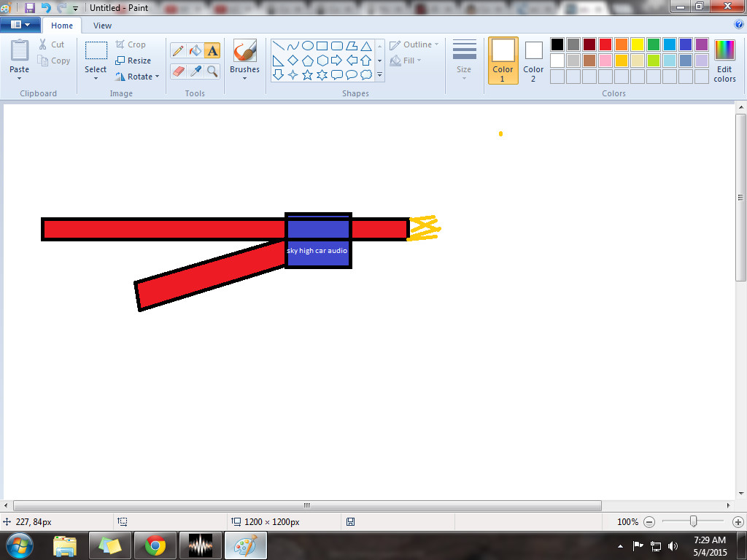Choose the Oval shape
747x560 pixels.
click(308, 46)
